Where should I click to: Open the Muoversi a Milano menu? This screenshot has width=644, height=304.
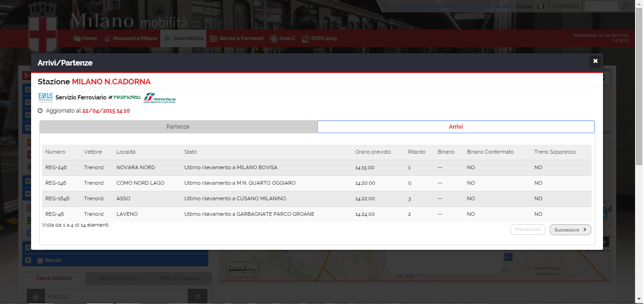[131, 38]
